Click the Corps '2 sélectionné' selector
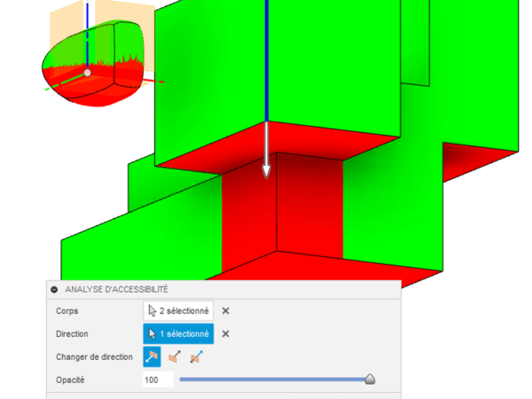Viewport: 532px width, 399px height. point(178,311)
